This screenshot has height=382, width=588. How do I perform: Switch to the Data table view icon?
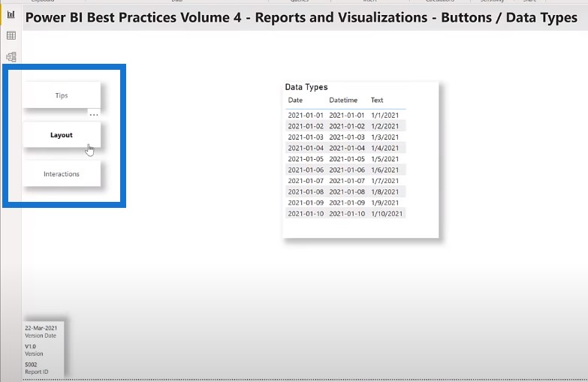pos(11,35)
